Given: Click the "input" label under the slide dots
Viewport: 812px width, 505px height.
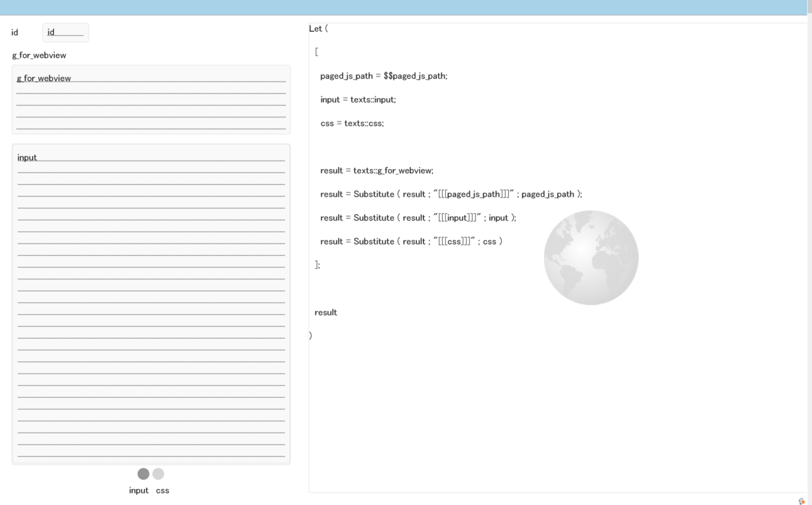Looking at the screenshot, I should click(139, 490).
